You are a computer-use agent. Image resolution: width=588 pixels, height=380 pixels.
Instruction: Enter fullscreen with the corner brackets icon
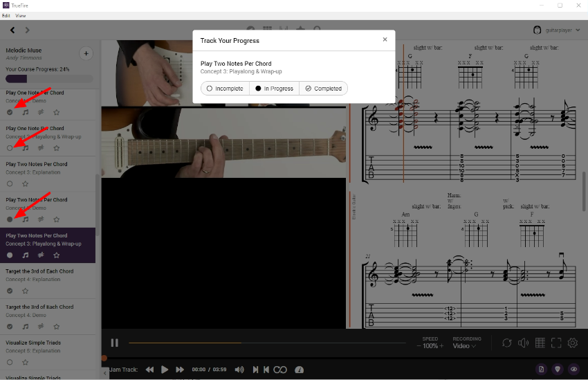click(556, 343)
